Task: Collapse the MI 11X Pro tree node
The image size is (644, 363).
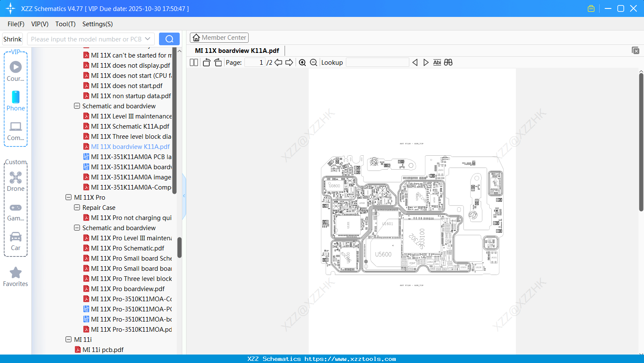Action: click(x=69, y=197)
